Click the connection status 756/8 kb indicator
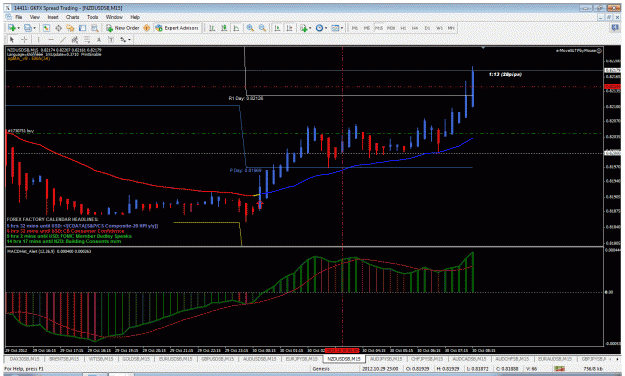This screenshot has height=376, width=625. [594, 369]
